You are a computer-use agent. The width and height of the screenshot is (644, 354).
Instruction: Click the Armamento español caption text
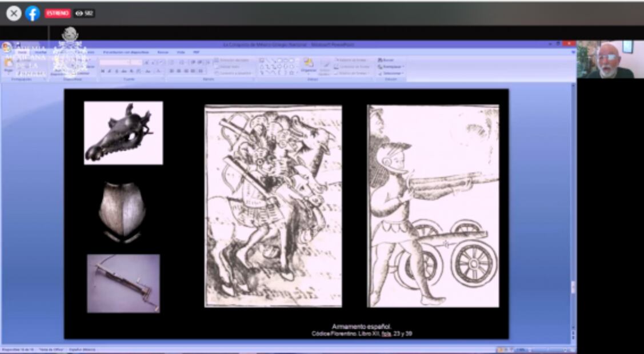pos(361,327)
